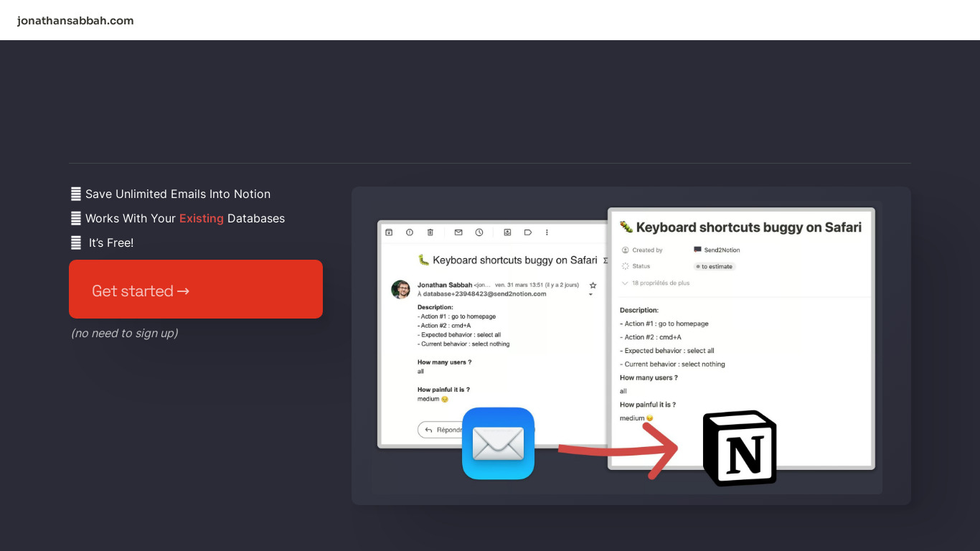Click the address database+23948423@send2notion.com

coord(484,293)
